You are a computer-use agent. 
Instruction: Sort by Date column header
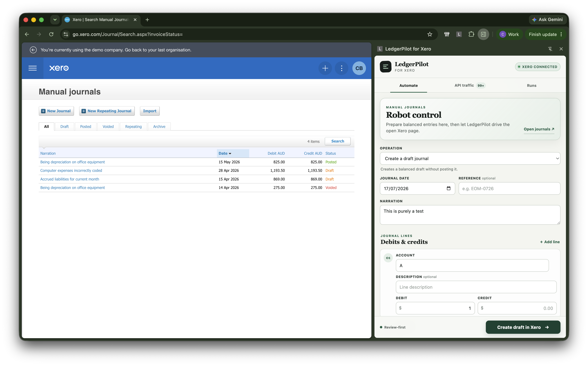click(x=225, y=153)
